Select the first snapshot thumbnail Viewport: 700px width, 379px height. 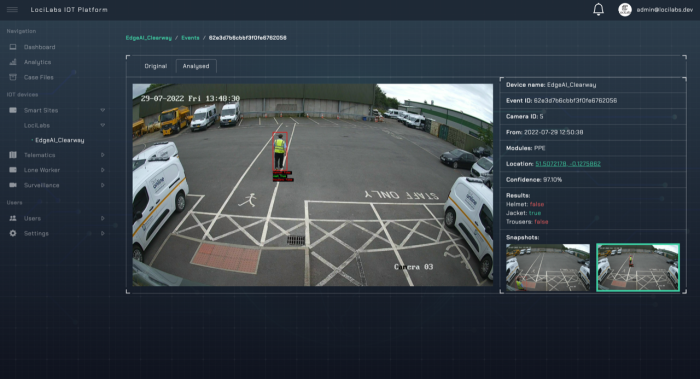548,267
